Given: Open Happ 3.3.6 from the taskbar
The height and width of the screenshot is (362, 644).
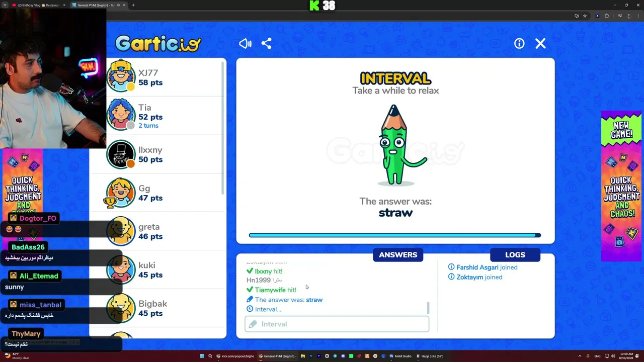Looking at the screenshot, I should pyautogui.click(x=430, y=356).
